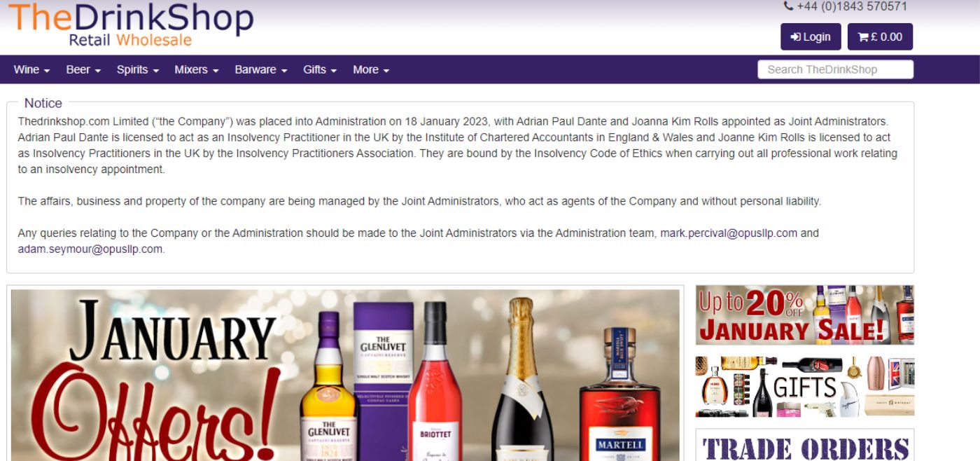Expand the Beer dropdown menu
This screenshot has width=980, height=461.
[x=83, y=69]
